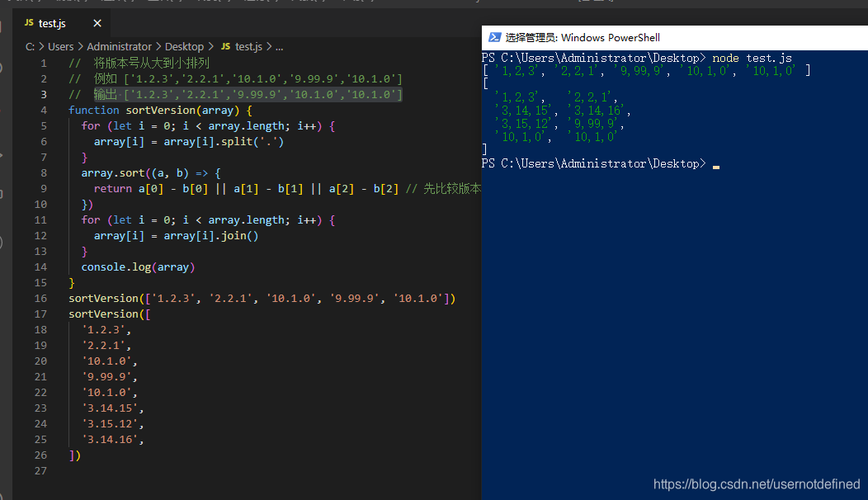Viewport: 868px width, 500px height.
Task: Click array.sort call on line 8
Action: [113, 172]
